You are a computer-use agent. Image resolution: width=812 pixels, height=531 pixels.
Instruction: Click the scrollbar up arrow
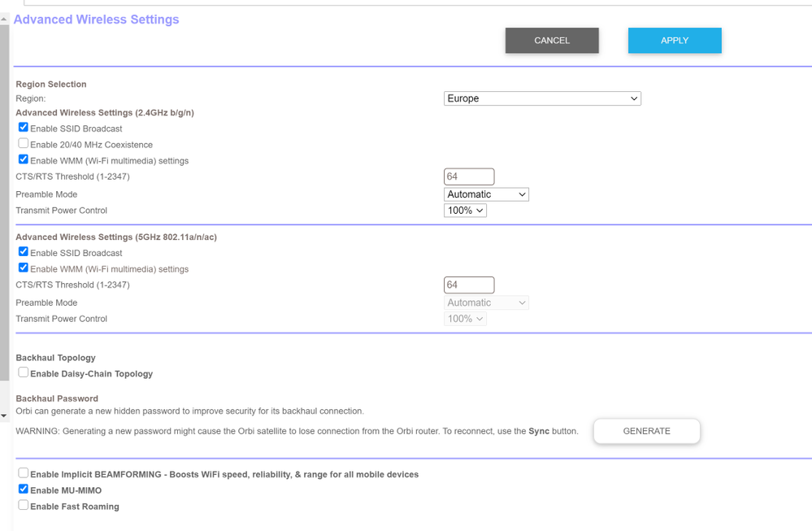click(5, 18)
